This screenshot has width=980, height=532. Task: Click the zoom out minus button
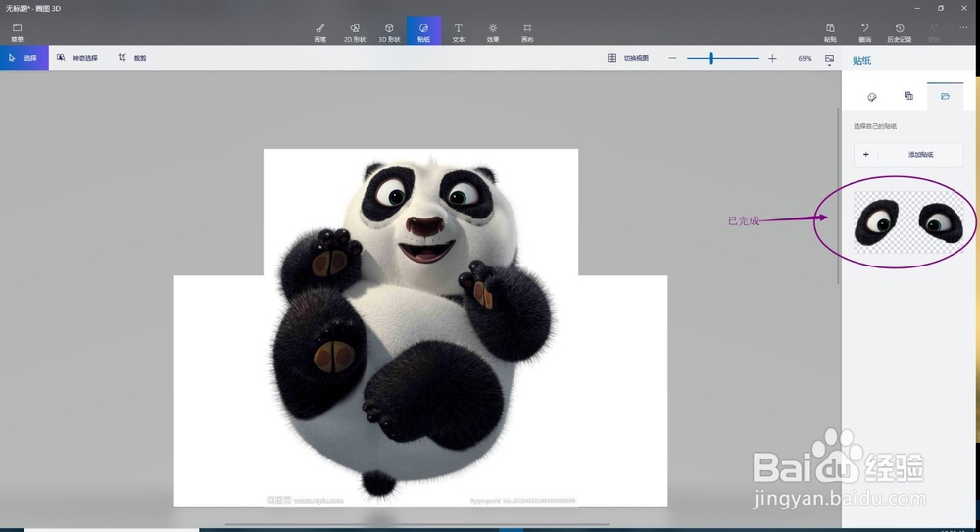click(672, 58)
